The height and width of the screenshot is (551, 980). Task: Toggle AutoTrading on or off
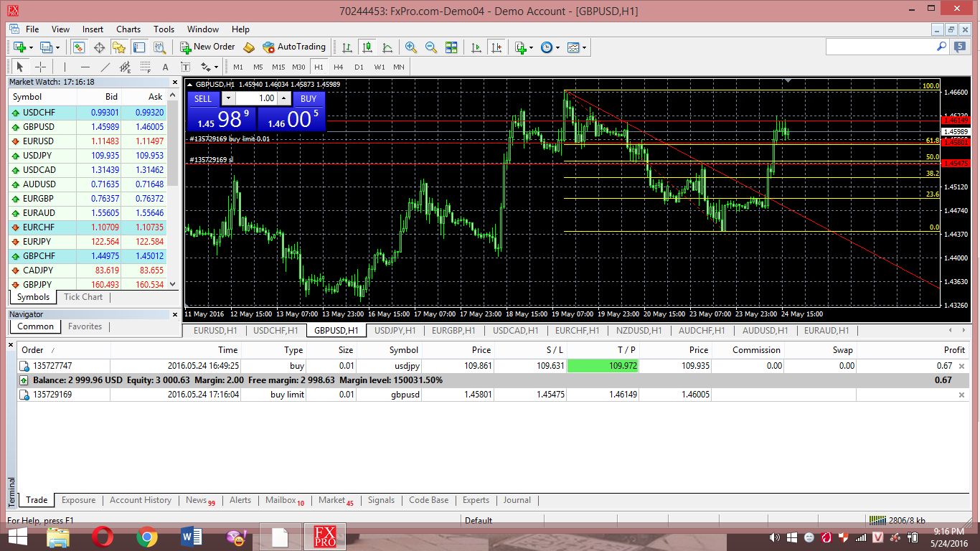pyautogui.click(x=294, y=47)
